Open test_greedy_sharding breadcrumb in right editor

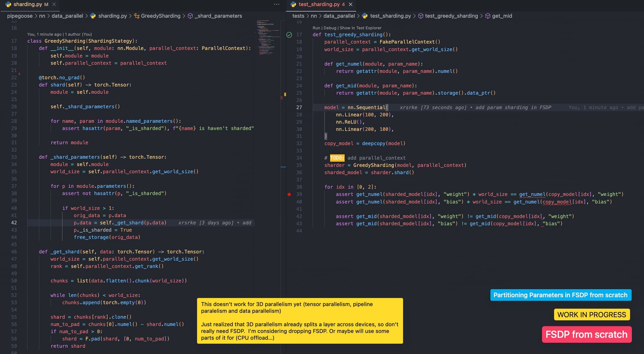click(451, 16)
